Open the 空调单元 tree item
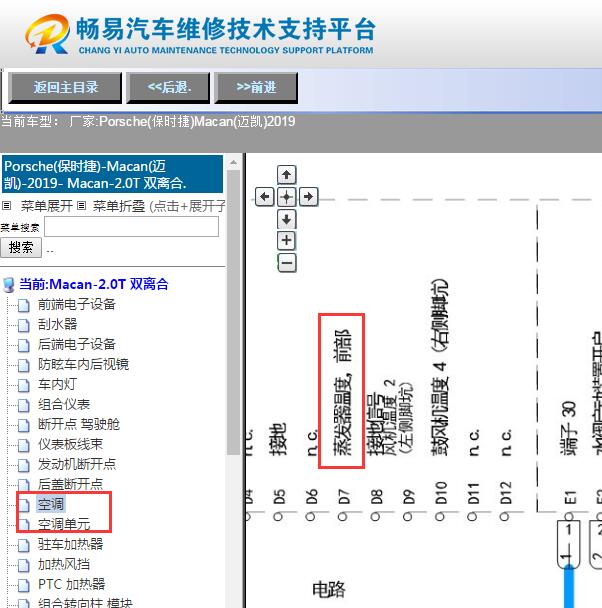The width and height of the screenshot is (602, 608). click(64, 524)
